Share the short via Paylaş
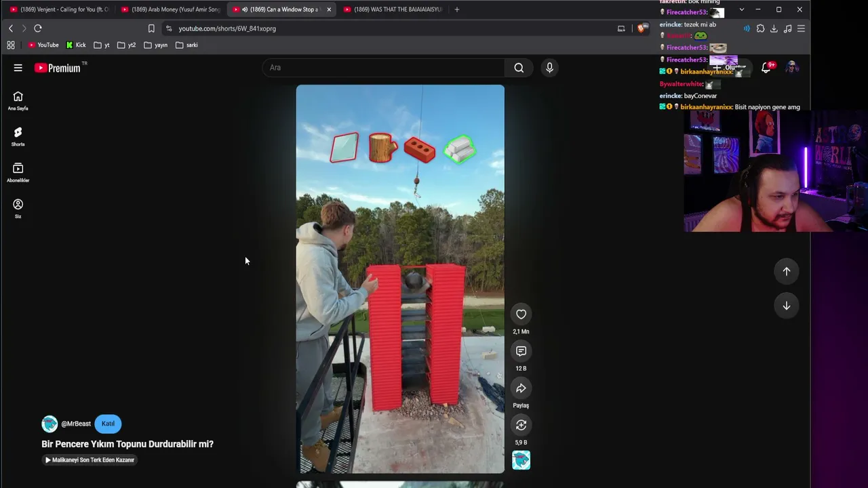Viewport: 868px width, 488px height. coord(521,388)
